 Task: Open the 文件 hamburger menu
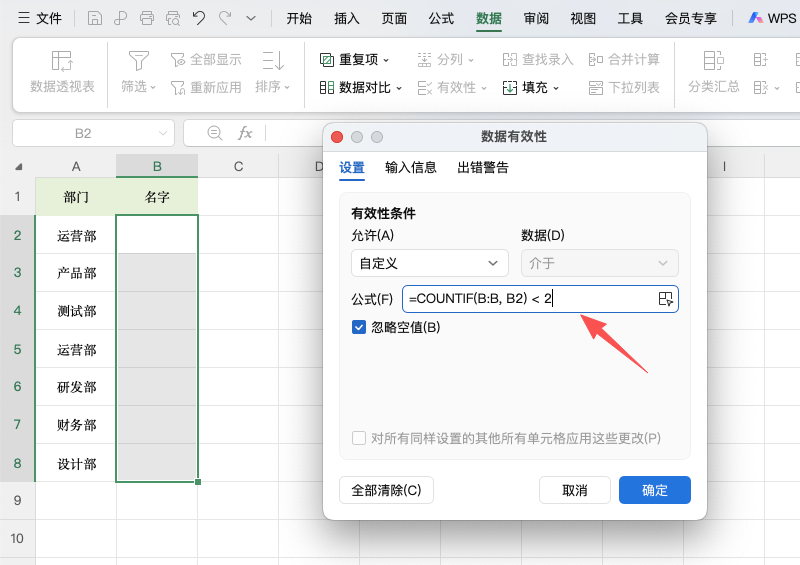[x=39, y=18]
